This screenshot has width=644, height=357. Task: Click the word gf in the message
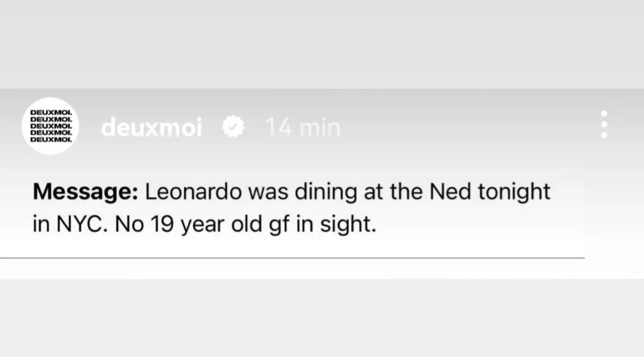tap(280, 225)
